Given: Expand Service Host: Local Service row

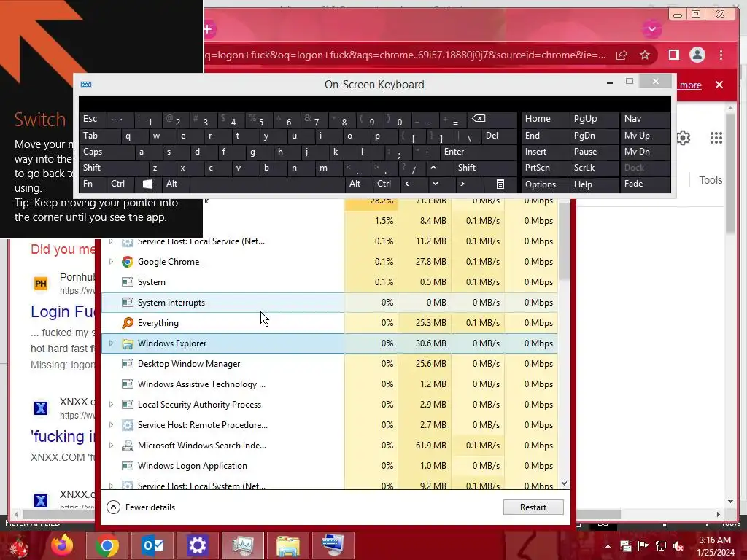Looking at the screenshot, I should [x=111, y=241].
